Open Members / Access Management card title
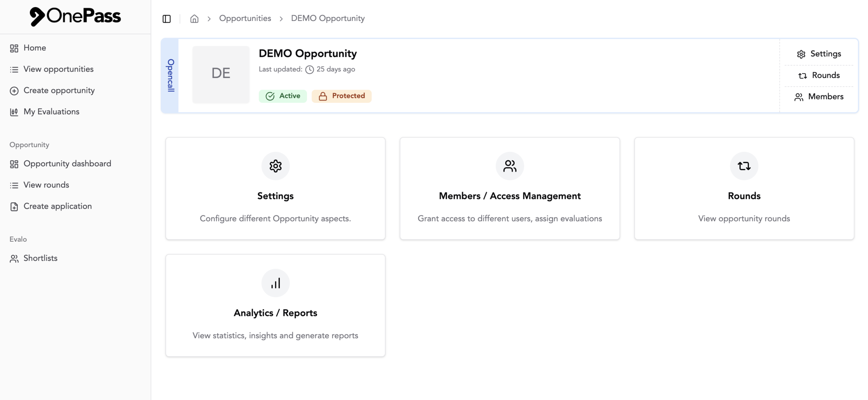The image size is (868, 400). point(510,196)
